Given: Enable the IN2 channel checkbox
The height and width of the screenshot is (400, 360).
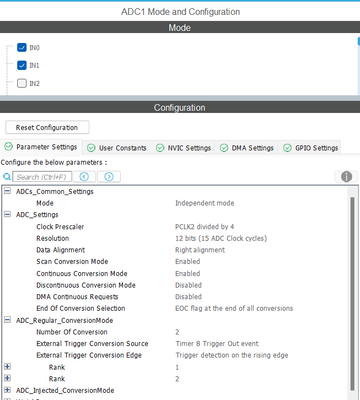Looking at the screenshot, I should coord(22,83).
